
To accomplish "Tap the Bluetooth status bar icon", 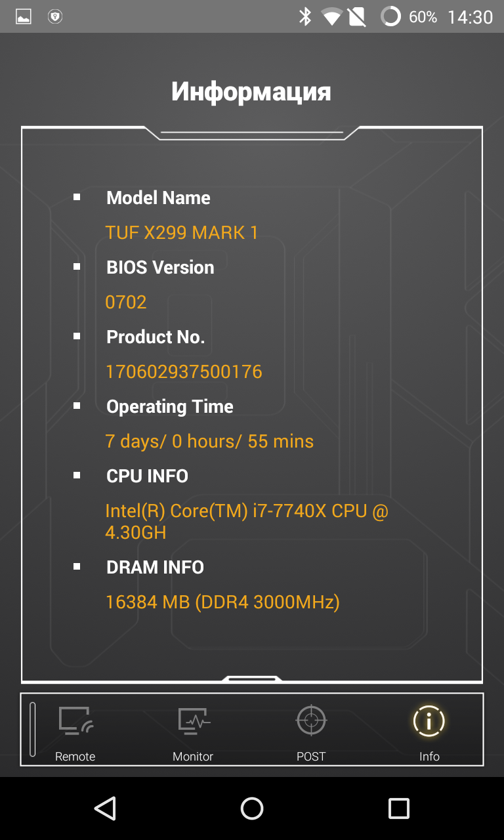I will (x=305, y=16).
